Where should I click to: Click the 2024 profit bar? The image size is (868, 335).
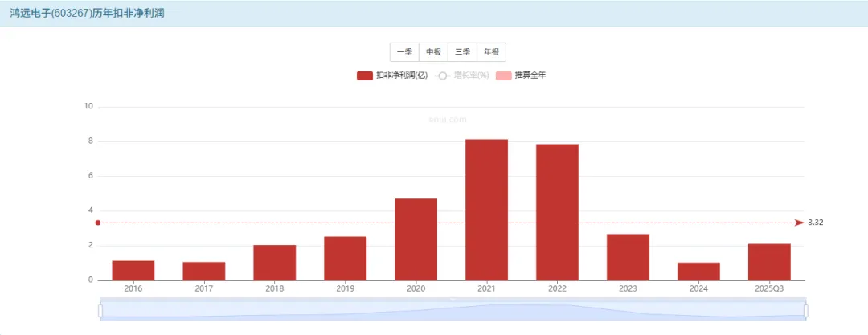698,272
